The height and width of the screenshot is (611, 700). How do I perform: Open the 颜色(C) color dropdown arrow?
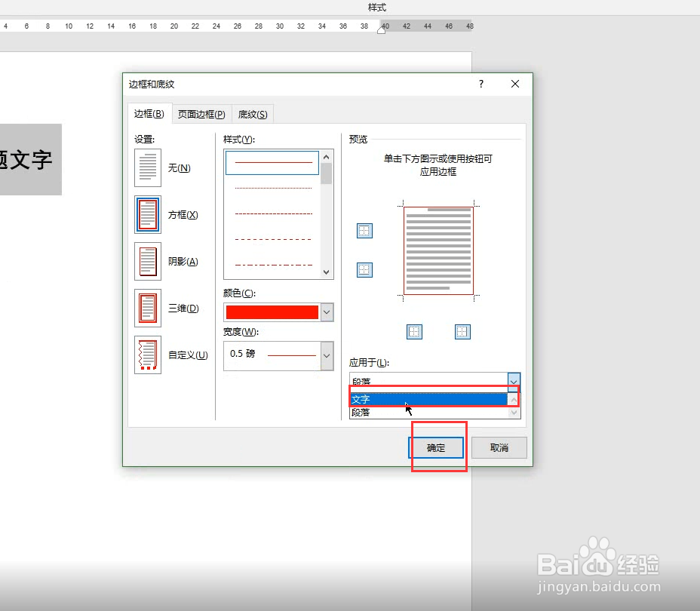(327, 312)
